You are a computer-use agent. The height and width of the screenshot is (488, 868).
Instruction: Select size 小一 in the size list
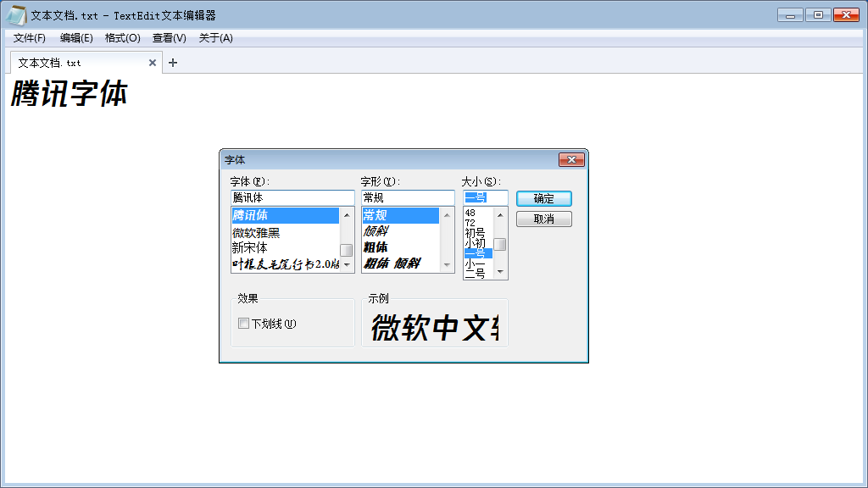click(x=478, y=264)
